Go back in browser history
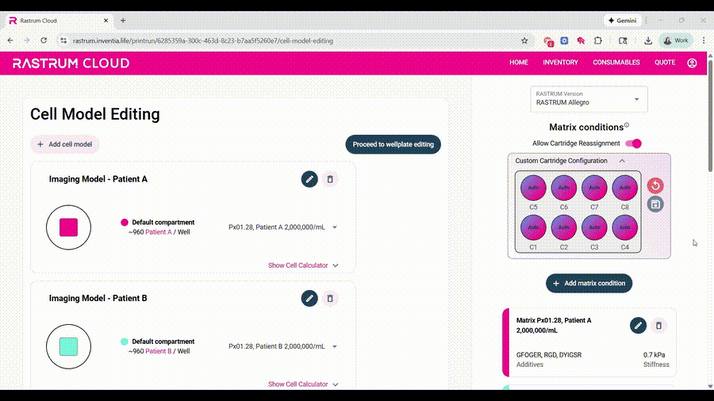714x401 pixels. (x=10, y=41)
